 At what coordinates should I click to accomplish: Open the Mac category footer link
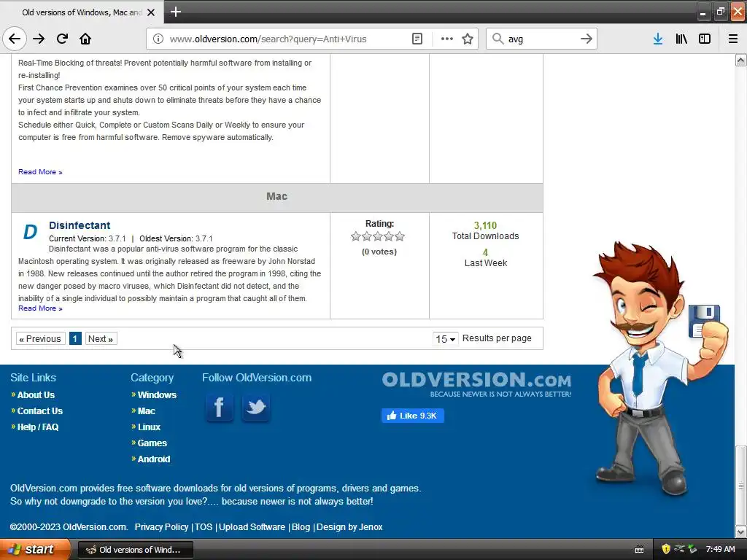click(146, 411)
